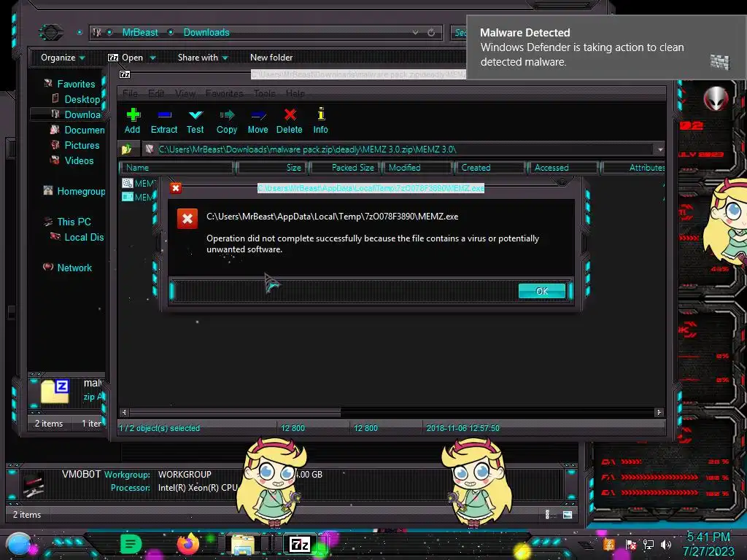Select Network in the navigation pane

(74, 268)
